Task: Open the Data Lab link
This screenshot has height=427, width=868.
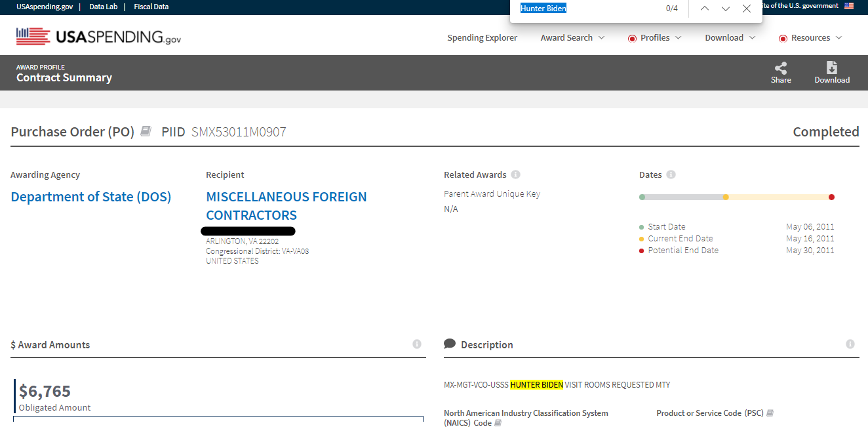Action: point(103,7)
